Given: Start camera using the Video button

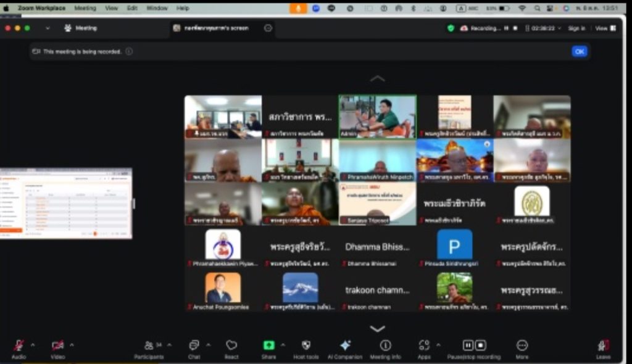Looking at the screenshot, I should [57, 346].
